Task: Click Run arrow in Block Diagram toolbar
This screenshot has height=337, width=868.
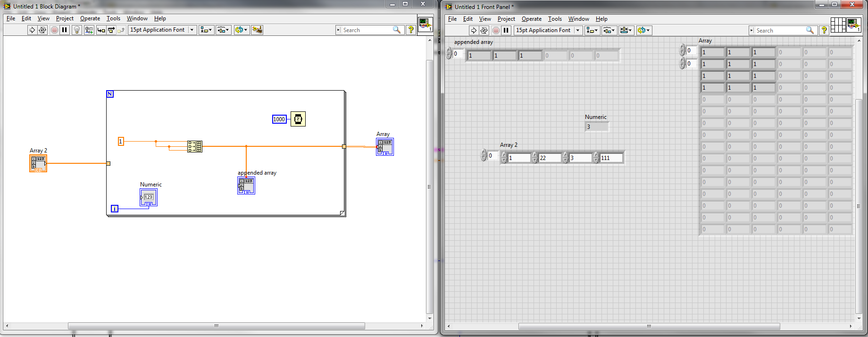Action: (32, 30)
